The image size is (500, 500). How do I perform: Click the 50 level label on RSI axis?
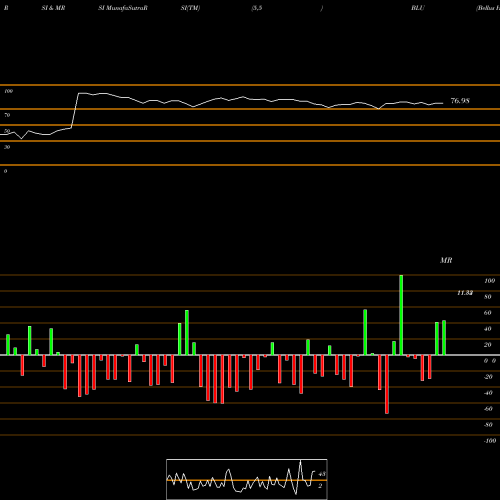(x=7, y=131)
